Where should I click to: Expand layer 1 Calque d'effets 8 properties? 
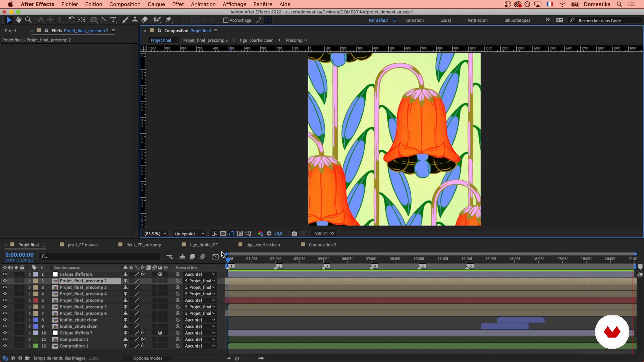click(30, 274)
